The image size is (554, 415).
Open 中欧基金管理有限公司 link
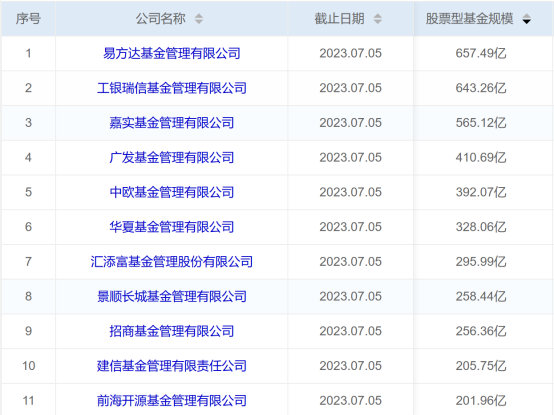click(172, 192)
